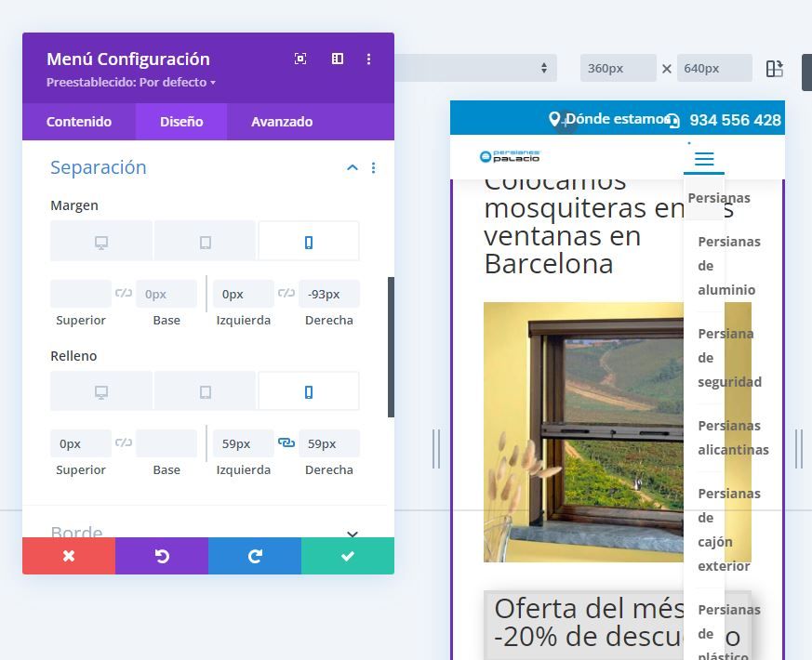Viewport: 812px width, 660px height.
Task: Unlink Relleno Izquierda and Derecha values
Action: 286,442
